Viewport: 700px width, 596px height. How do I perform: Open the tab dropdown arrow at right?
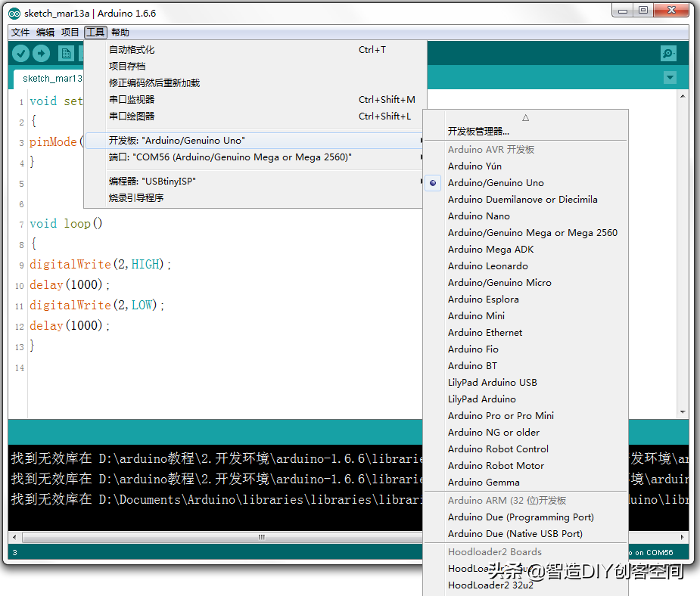[x=669, y=78]
